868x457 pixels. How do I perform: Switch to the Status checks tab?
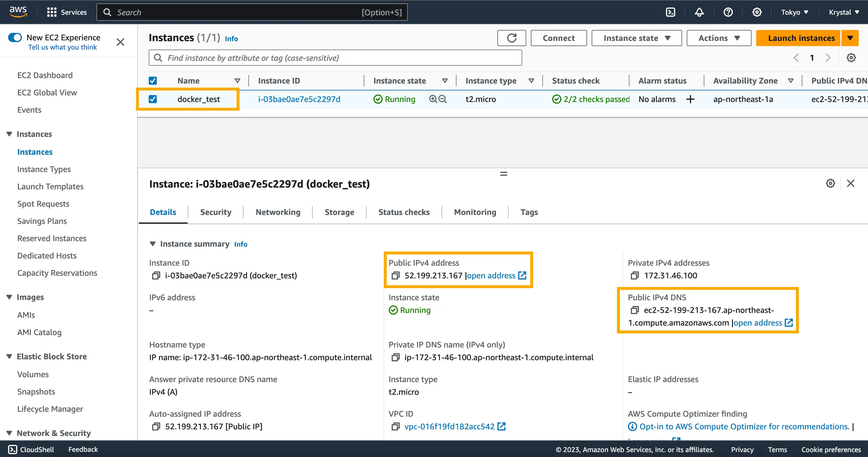(404, 212)
